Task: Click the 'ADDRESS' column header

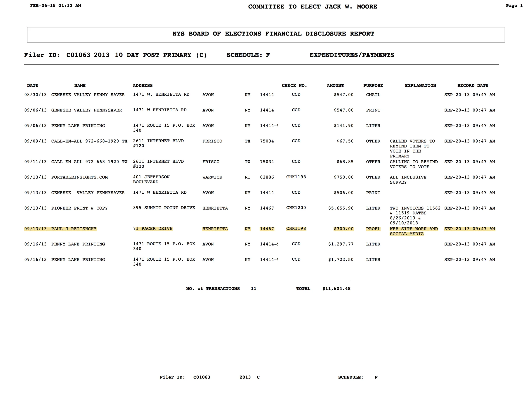Action: (143, 86)
